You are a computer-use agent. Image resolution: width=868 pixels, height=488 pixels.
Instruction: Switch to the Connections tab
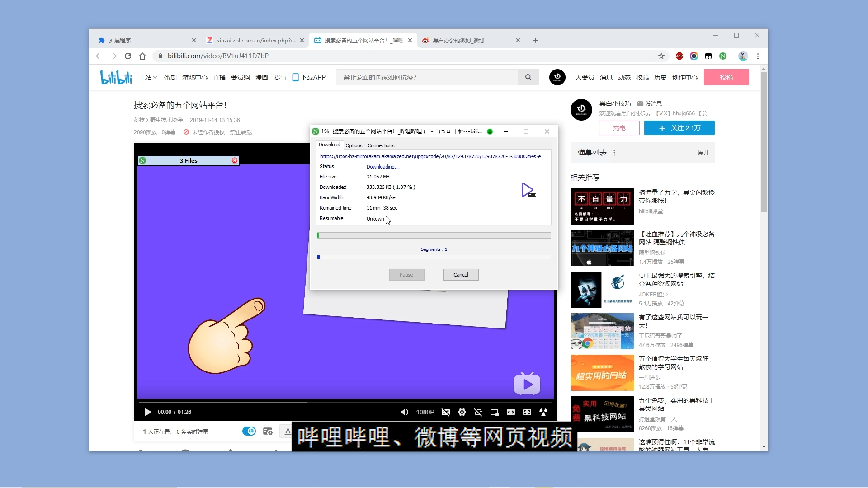pos(381,145)
